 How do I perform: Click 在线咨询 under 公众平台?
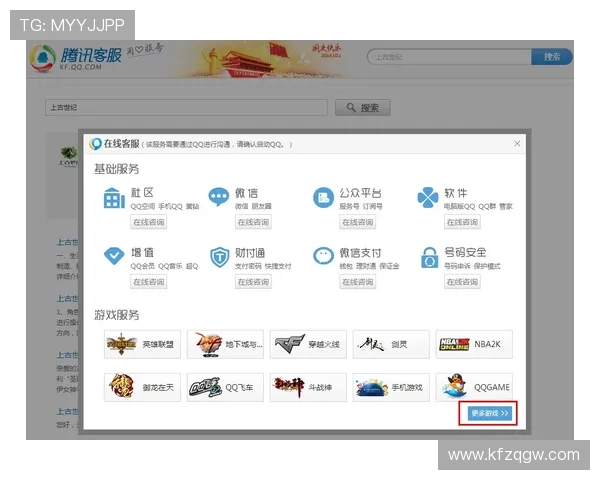point(358,222)
